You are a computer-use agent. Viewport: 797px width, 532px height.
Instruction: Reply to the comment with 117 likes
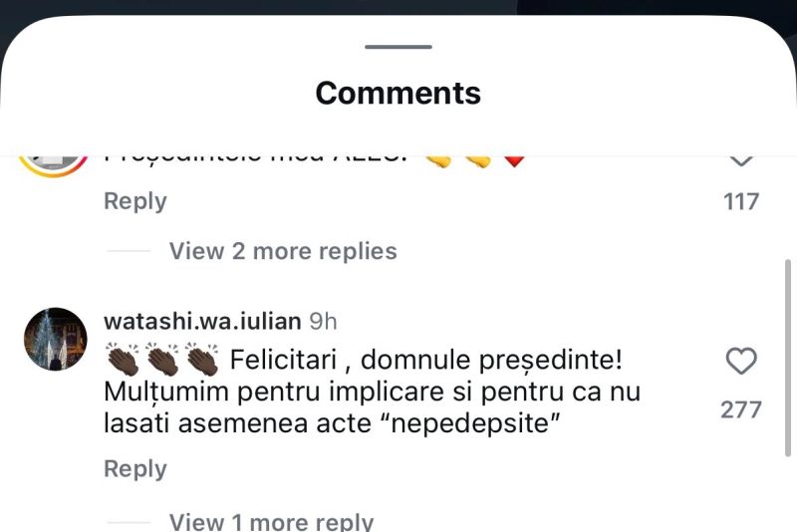(135, 201)
